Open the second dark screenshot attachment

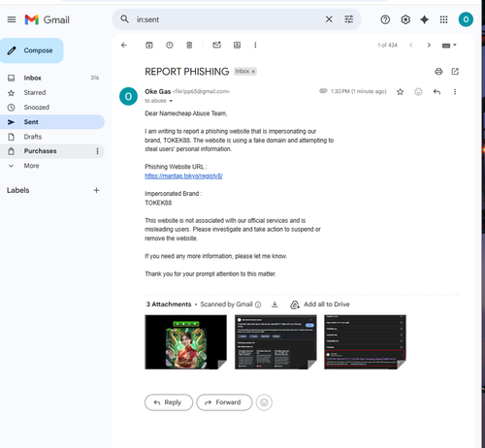coord(275,342)
